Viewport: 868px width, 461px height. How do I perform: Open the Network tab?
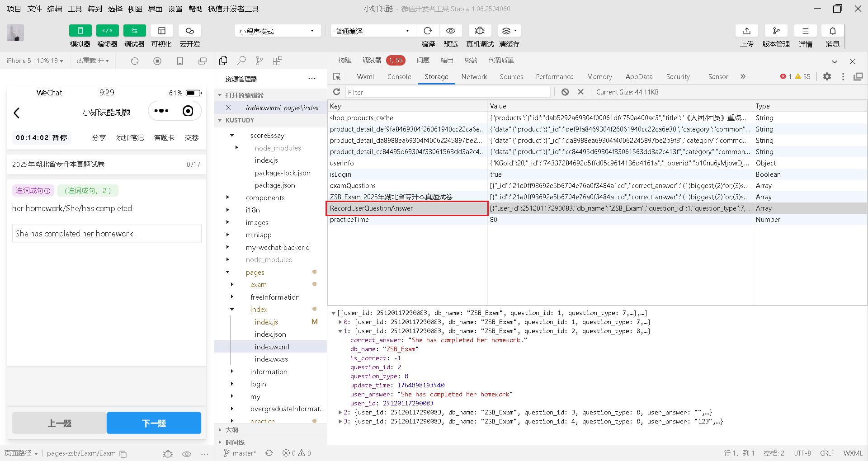(x=474, y=77)
